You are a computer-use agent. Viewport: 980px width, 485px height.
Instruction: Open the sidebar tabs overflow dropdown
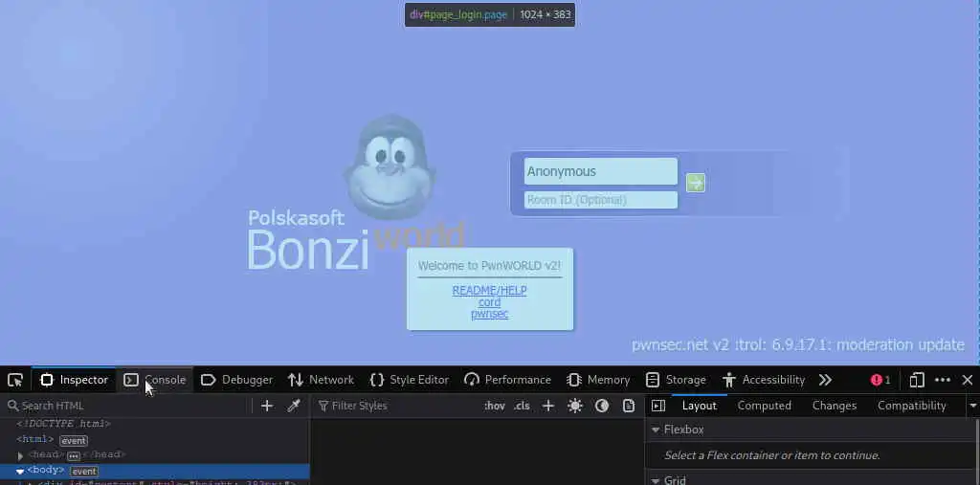pos(972,406)
